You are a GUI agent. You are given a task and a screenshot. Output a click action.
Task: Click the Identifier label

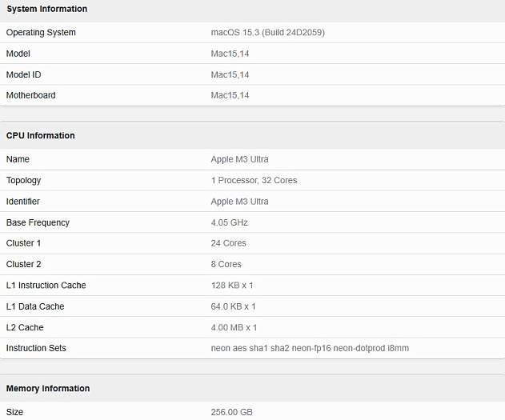pyautogui.click(x=23, y=202)
